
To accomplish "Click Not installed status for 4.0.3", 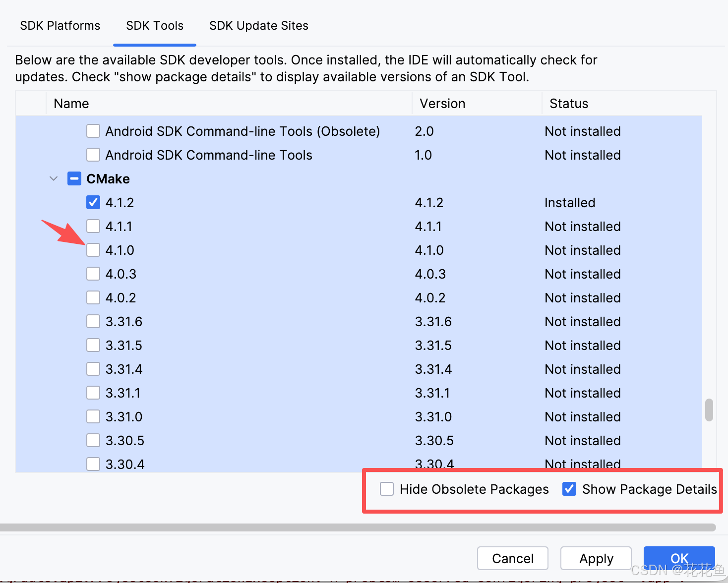I will point(583,274).
